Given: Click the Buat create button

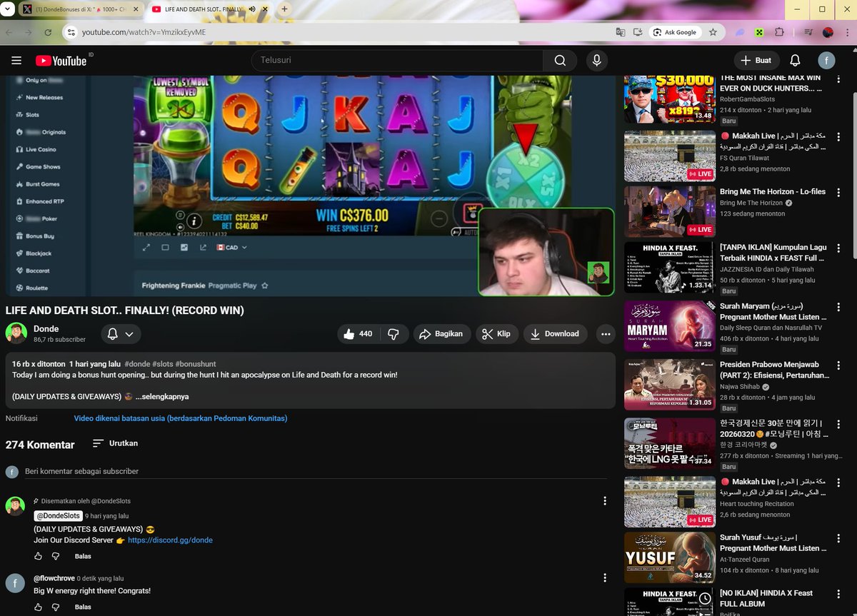Looking at the screenshot, I should (x=756, y=61).
